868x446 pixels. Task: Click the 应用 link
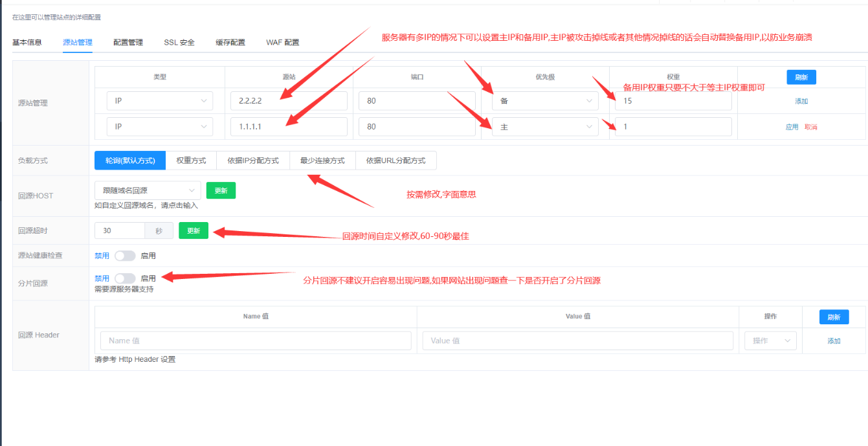792,127
